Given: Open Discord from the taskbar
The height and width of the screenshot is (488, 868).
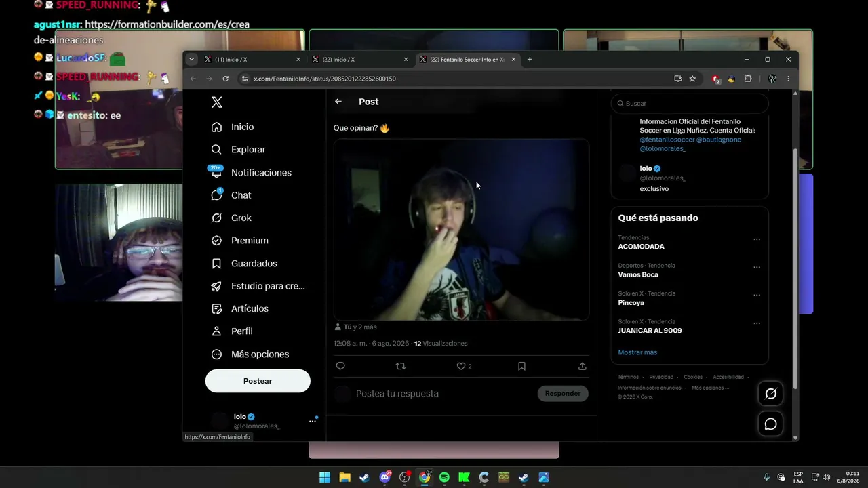Looking at the screenshot, I should 385,477.
